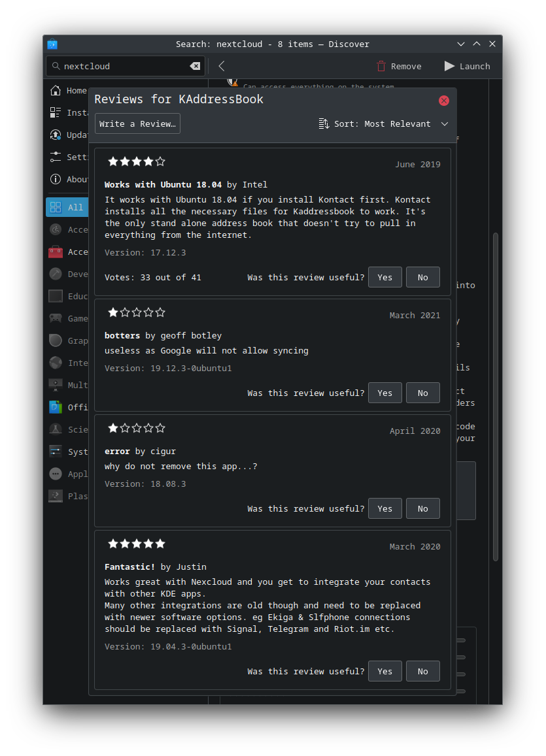Select the Accessories toolbox icon

(x=56, y=252)
